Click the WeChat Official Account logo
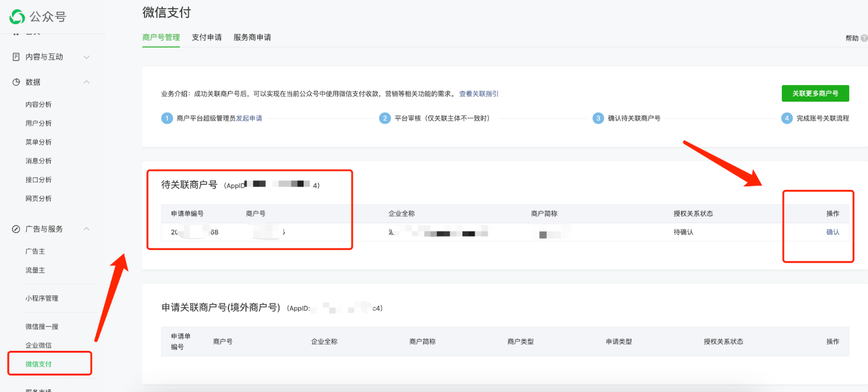 pos(18,16)
